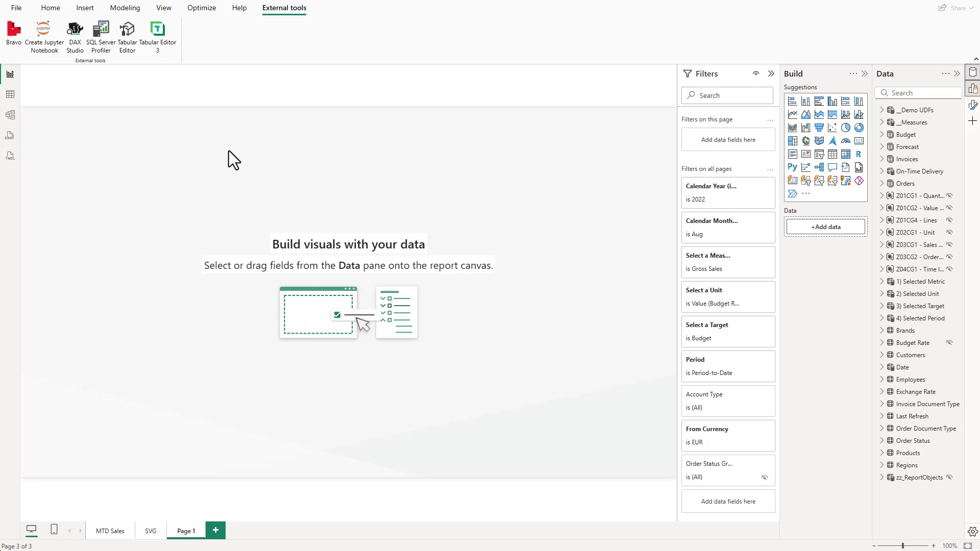The width and height of the screenshot is (980, 551).
Task: Expand the Customers table
Action: [x=881, y=355]
